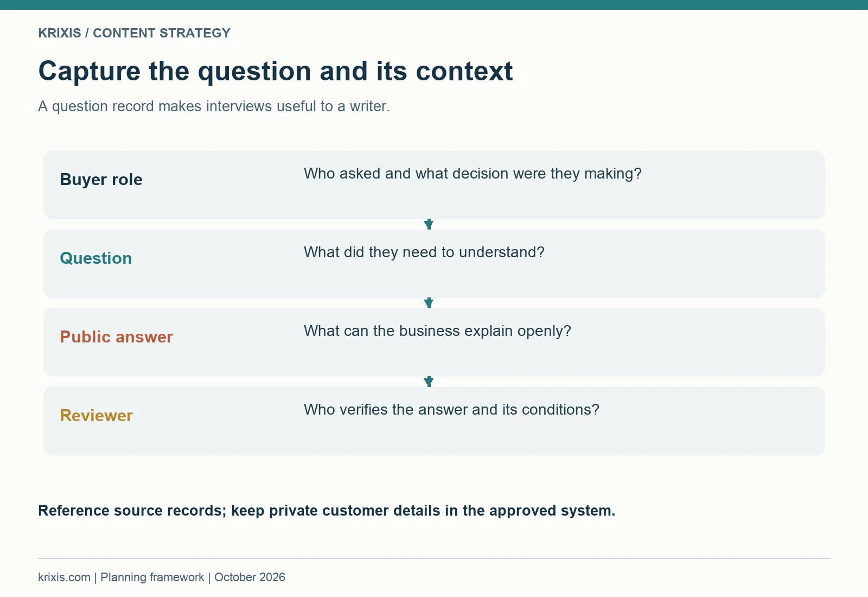The width and height of the screenshot is (868, 597).
Task: Select the 'Public answer' label
Action: (x=116, y=337)
